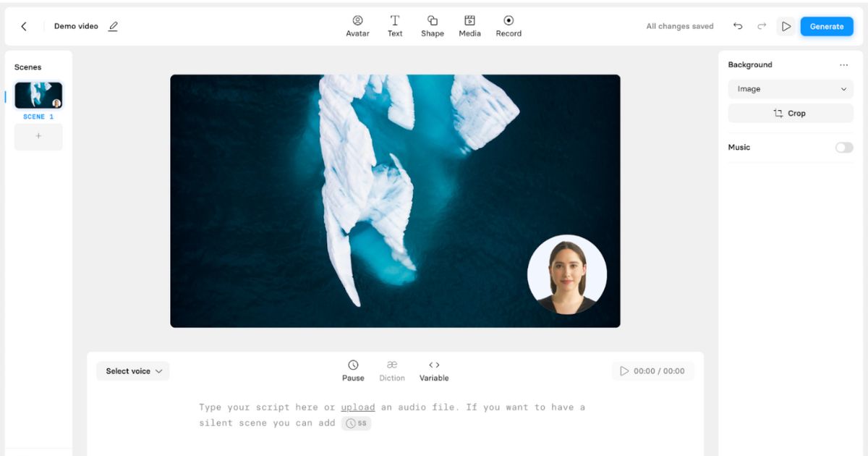This screenshot has height=456, width=868.
Task: Preview the video with the play button
Action: coord(786,25)
